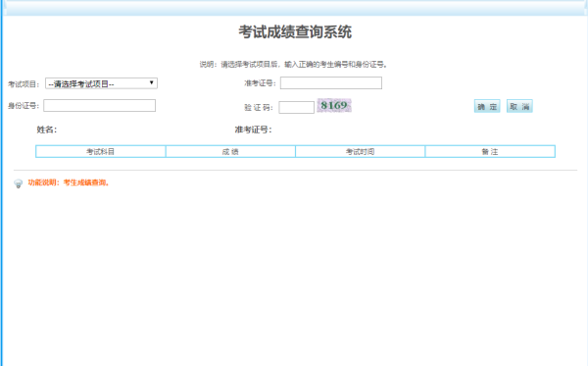Focus the 验证码 input box

click(296, 107)
